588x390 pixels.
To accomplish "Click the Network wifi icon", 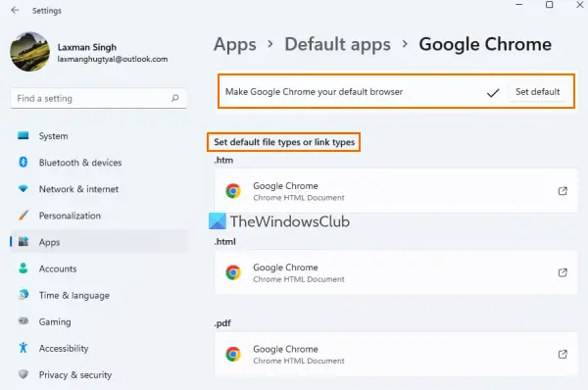I will tap(24, 188).
